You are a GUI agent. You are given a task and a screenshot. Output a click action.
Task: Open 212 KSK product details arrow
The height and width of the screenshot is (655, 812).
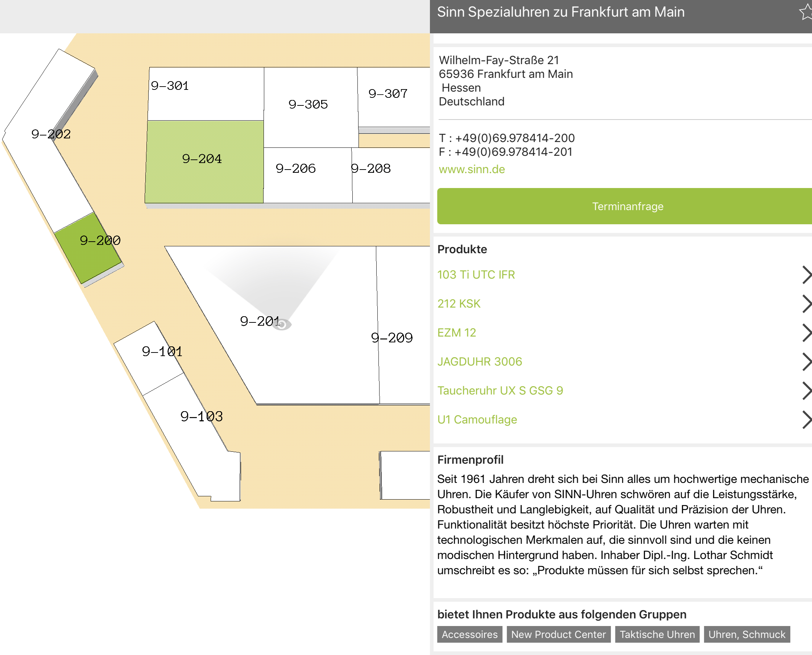tap(806, 304)
